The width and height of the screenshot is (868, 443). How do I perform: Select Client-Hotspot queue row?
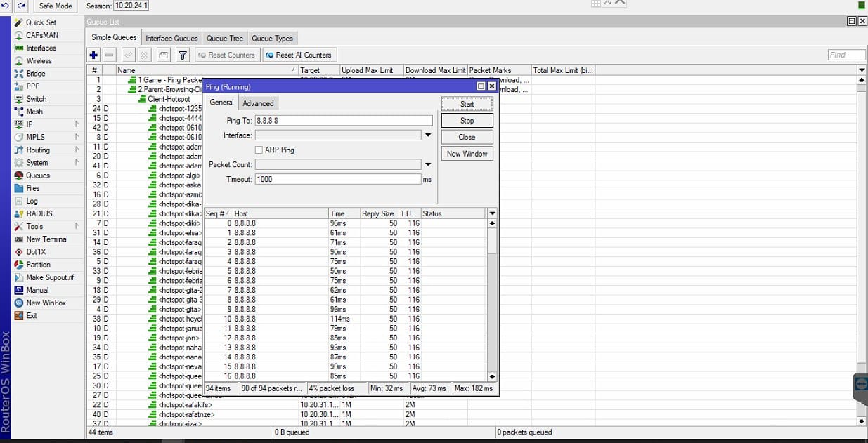pyautogui.click(x=169, y=99)
